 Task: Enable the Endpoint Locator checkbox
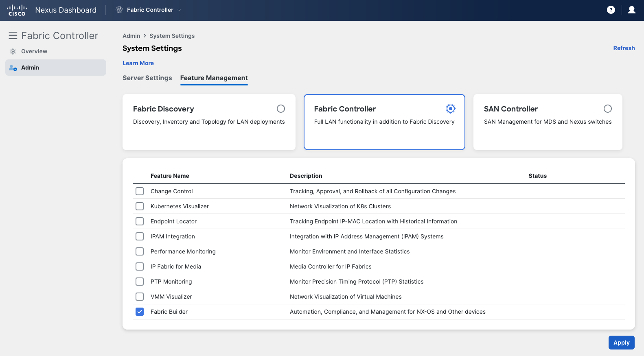click(140, 221)
